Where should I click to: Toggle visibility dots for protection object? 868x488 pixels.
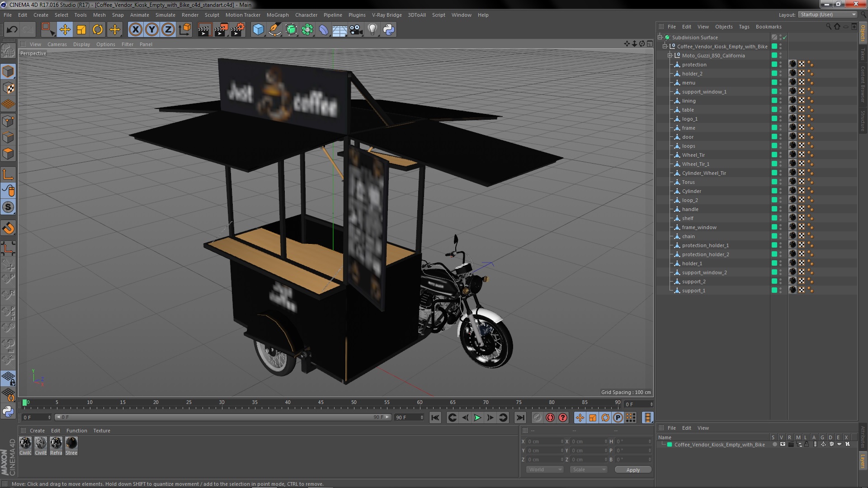pos(780,64)
